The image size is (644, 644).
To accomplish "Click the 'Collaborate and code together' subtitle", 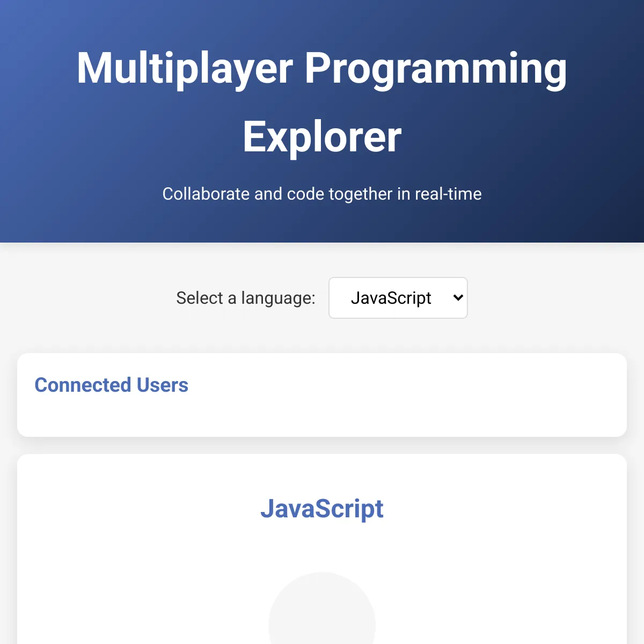I will 322,194.
